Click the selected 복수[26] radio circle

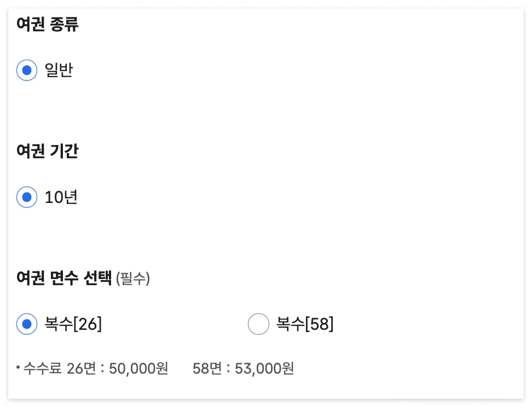pos(26,324)
